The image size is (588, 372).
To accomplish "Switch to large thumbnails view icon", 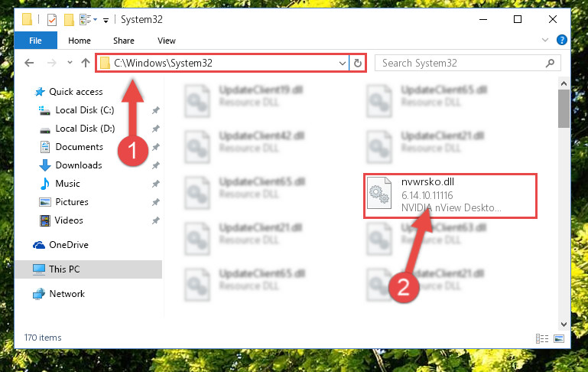I will point(559,338).
